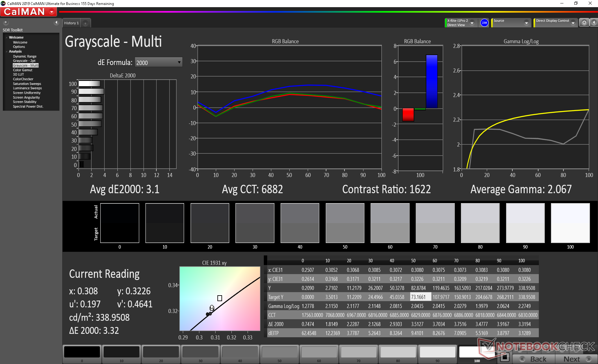Expand the Source dropdown
The image size is (598, 364).
526,23
